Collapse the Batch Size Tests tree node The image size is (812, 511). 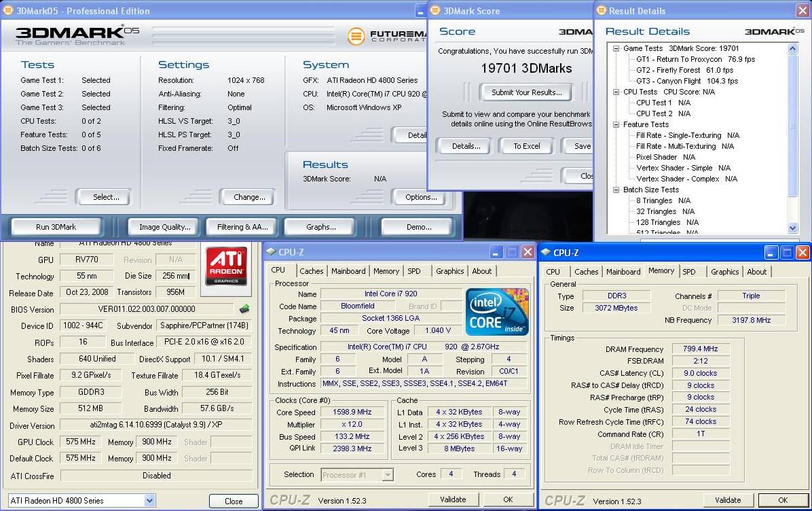pyautogui.click(x=616, y=190)
